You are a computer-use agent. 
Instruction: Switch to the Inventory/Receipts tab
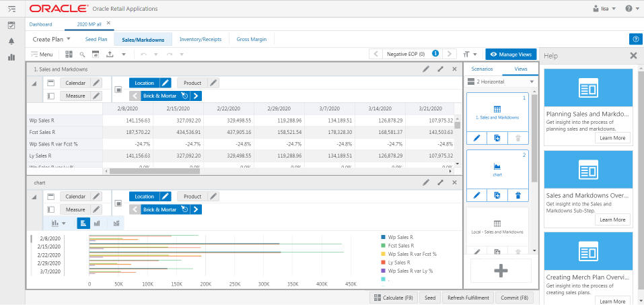[x=200, y=40]
